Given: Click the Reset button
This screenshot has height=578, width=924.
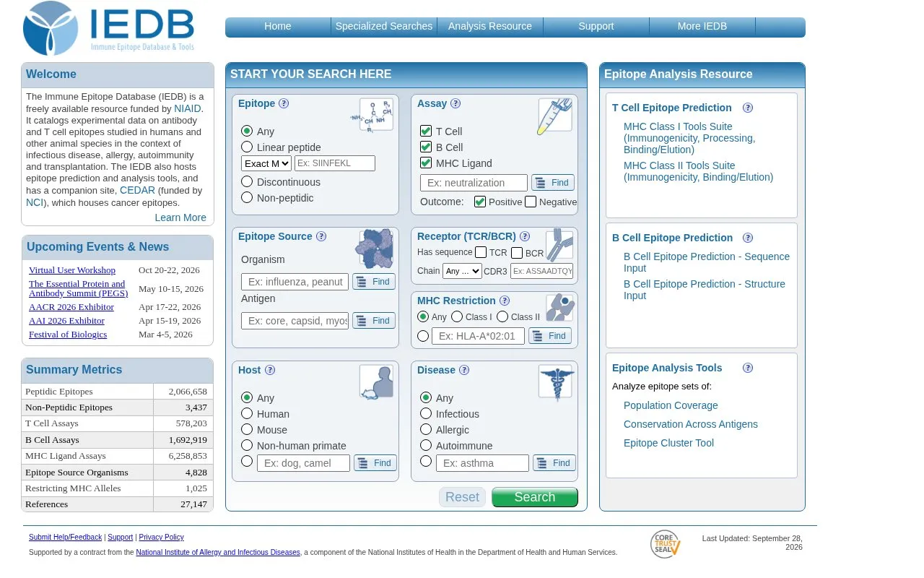Looking at the screenshot, I should [x=462, y=497].
